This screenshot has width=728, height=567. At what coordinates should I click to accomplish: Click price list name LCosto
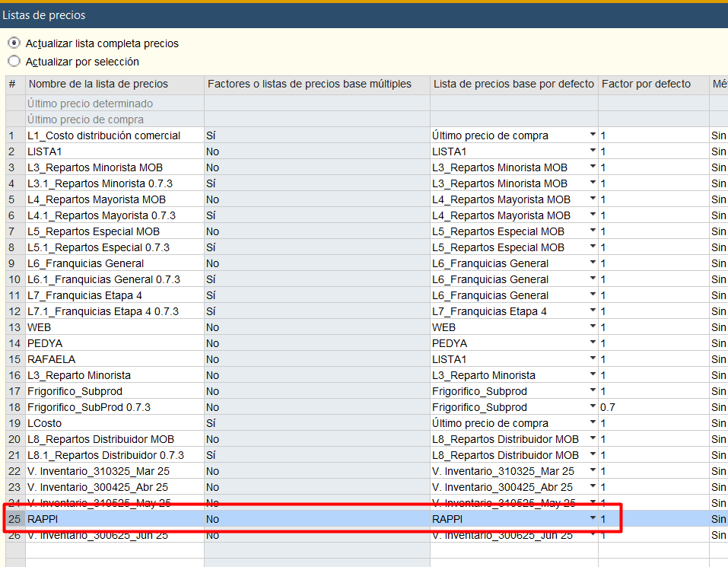click(45, 423)
